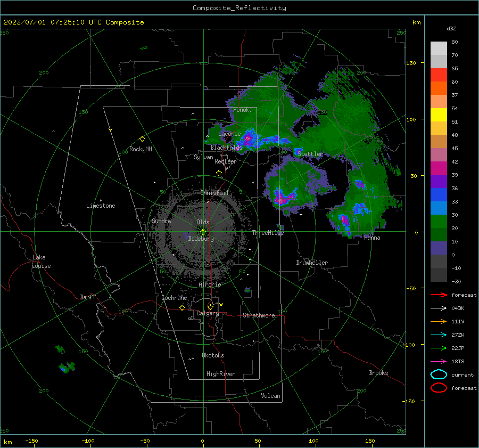Click the '2023/07/01 07:25:10 UTC Composite' timestamp
Viewport: 479px width, 448px height.
click(73, 22)
